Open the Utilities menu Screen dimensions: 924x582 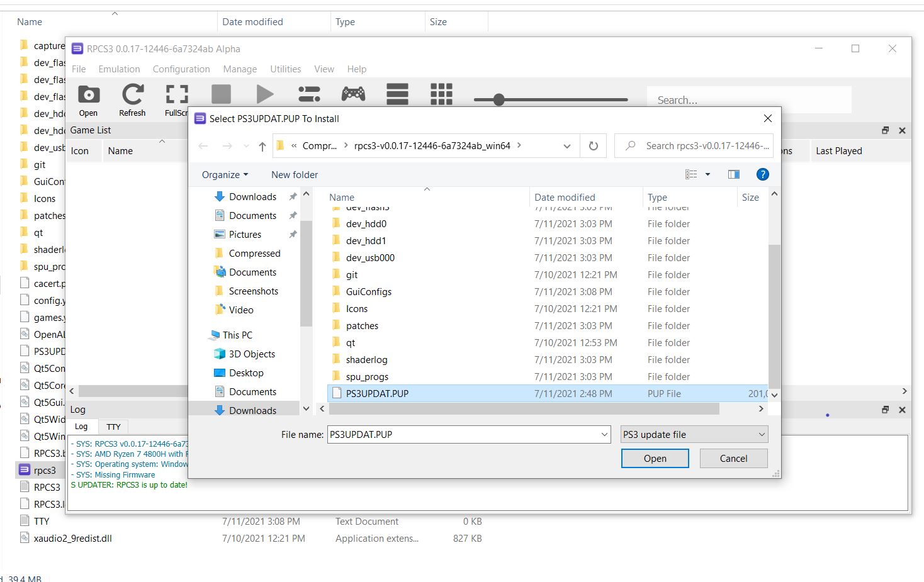[286, 69]
